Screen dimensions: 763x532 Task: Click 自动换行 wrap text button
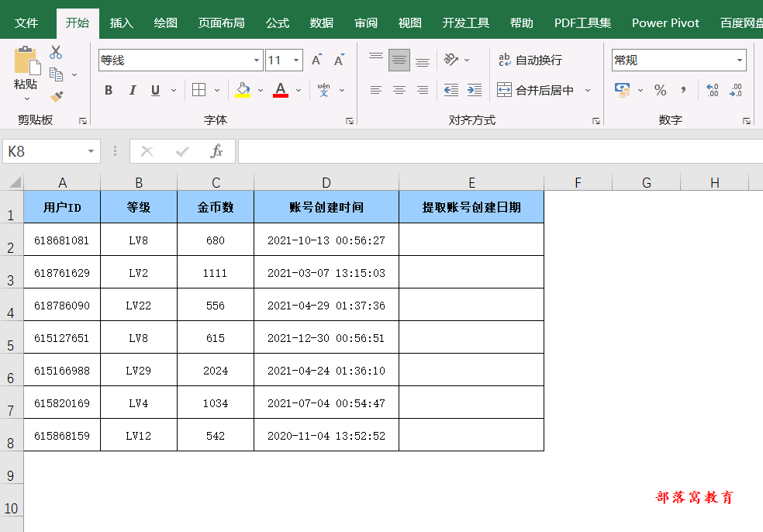530,60
